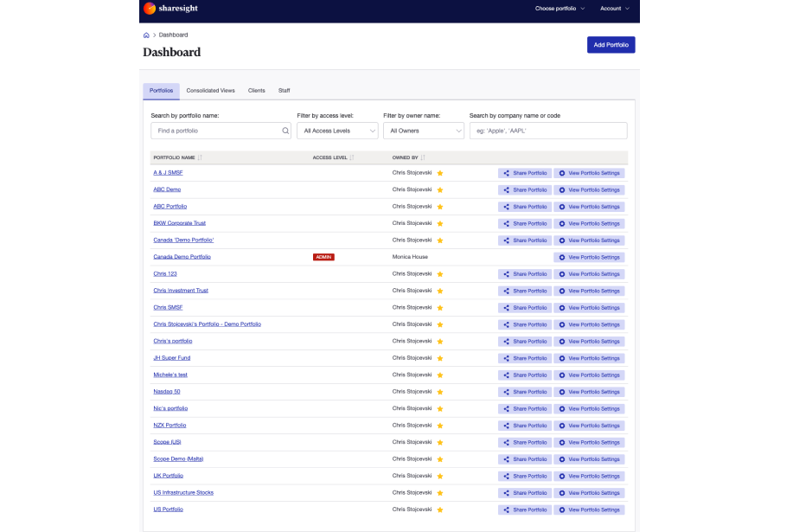Open the All Access Levels dropdown
This screenshot has width=793, height=532.
click(336, 130)
